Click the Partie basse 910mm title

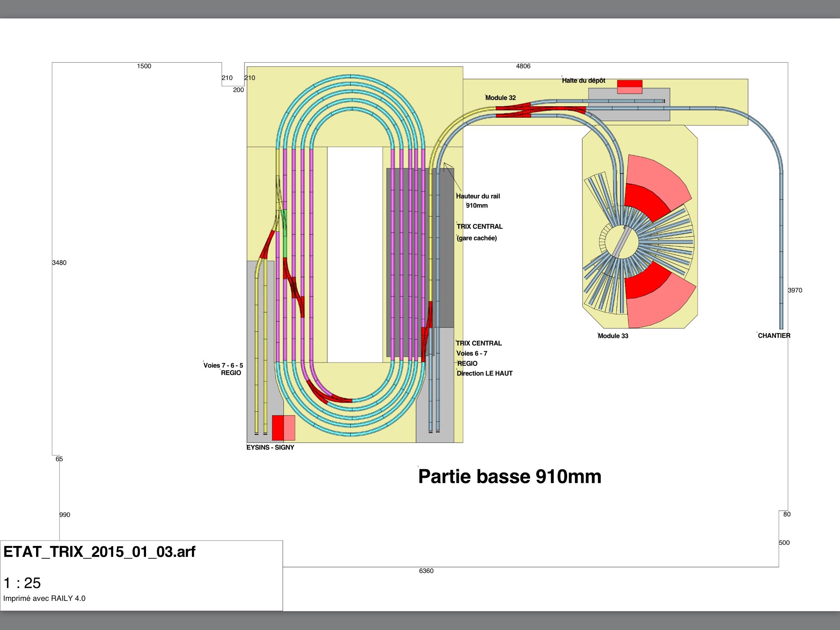coord(509,477)
